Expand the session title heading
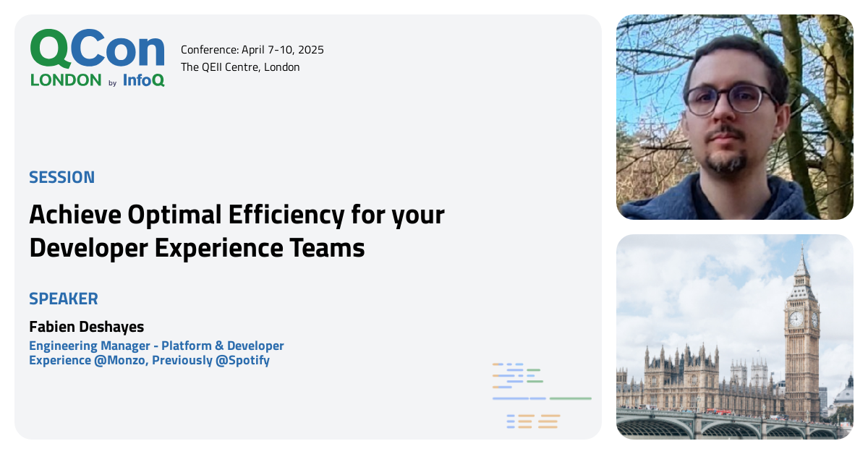The width and height of the screenshot is (868, 454). point(237,231)
